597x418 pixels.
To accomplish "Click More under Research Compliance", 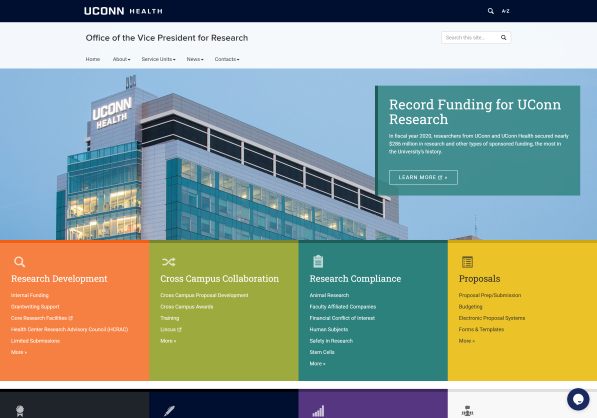I will pos(318,364).
